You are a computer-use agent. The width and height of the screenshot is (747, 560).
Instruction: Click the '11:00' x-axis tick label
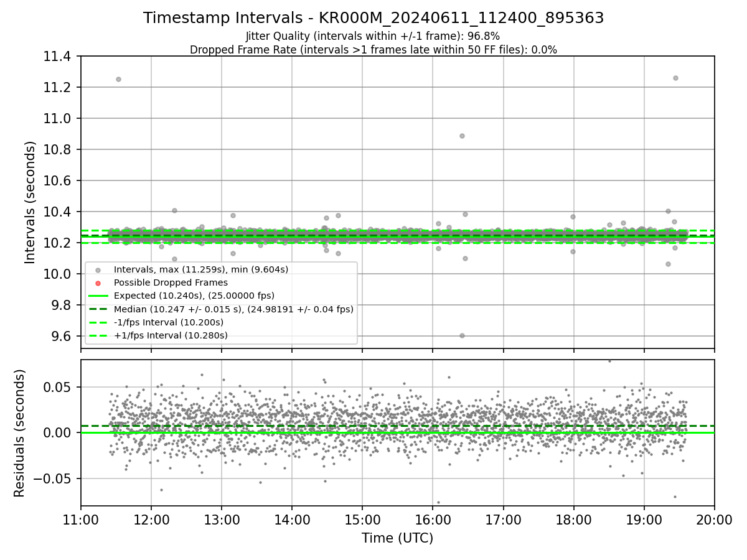pos(80,518)
